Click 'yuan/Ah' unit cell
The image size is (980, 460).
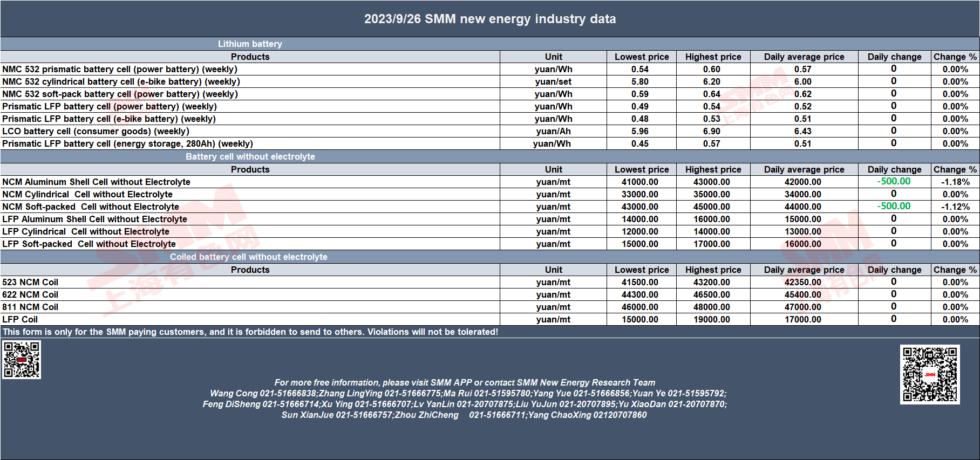(553, 131)
